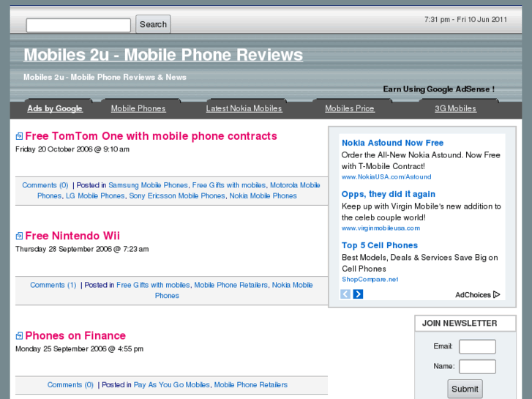This screenshot has width=532, height=399.
Task: Open the 3G Mobiles tab
Action: [456, 108]
